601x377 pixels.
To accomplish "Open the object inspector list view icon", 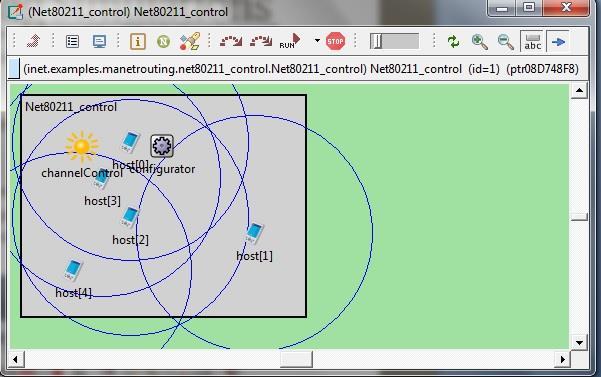I will point(72,41).
